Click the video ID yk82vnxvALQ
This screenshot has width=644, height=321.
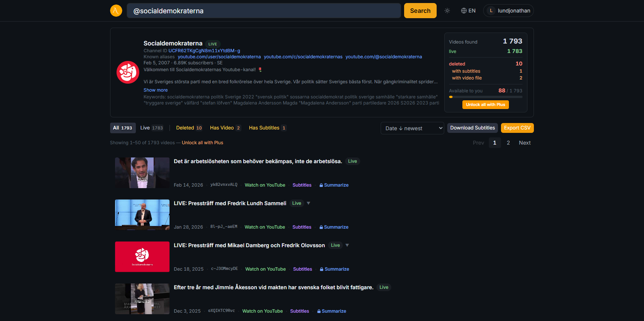pyautogui.click(x=224, y=185)
